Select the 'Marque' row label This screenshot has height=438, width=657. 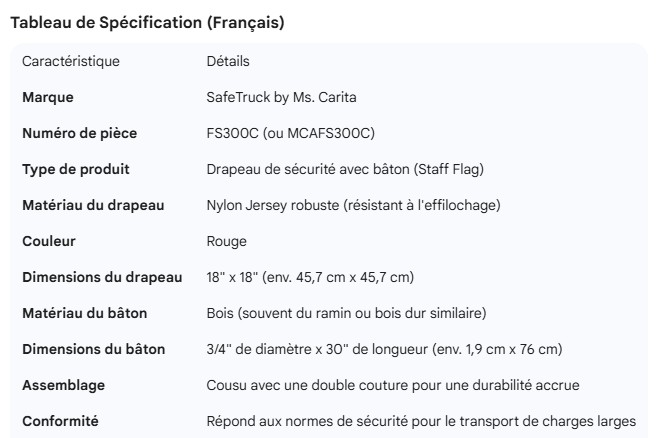pyautogui.click(x=48, y=98)
